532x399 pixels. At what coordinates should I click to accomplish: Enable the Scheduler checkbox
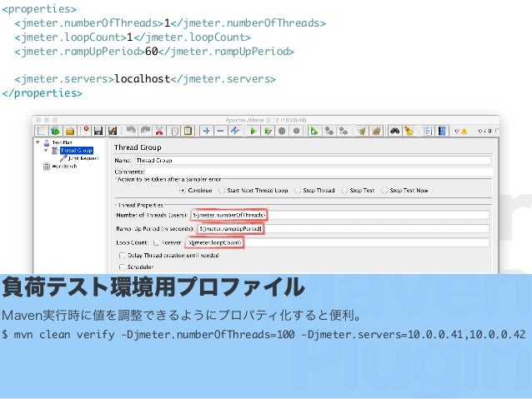click(122, 267)
